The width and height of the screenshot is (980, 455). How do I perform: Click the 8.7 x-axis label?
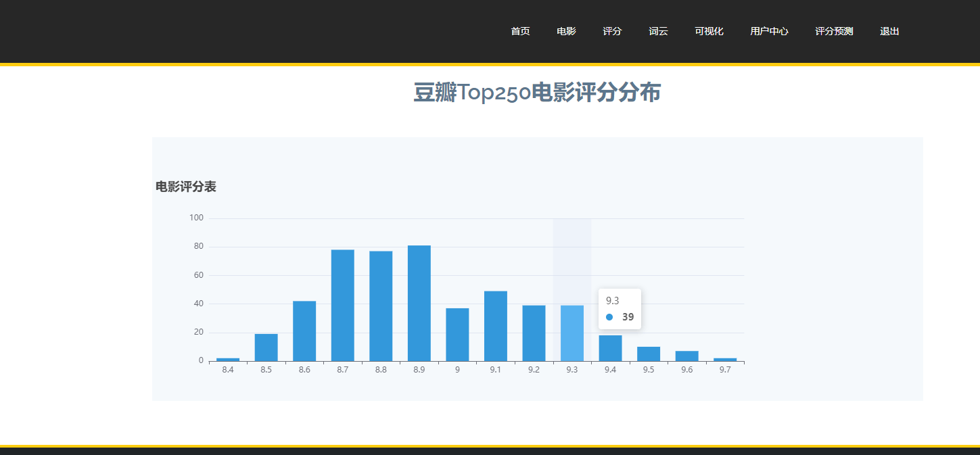pos(342,370)
